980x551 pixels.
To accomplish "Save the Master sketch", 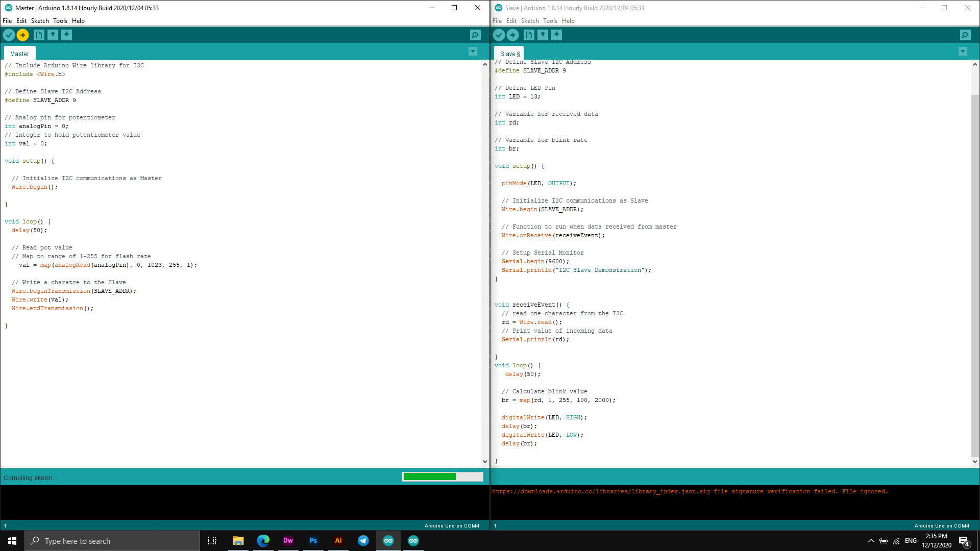I will [x=66, y=35].
